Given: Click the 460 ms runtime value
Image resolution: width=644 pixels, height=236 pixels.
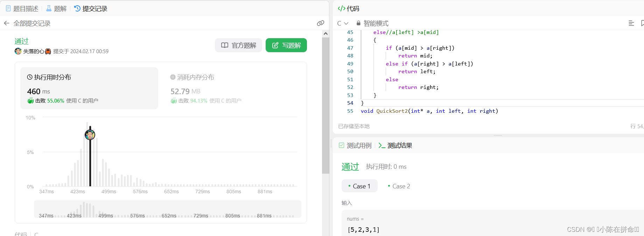Looking at the screenshot, I should click(38, 91).
